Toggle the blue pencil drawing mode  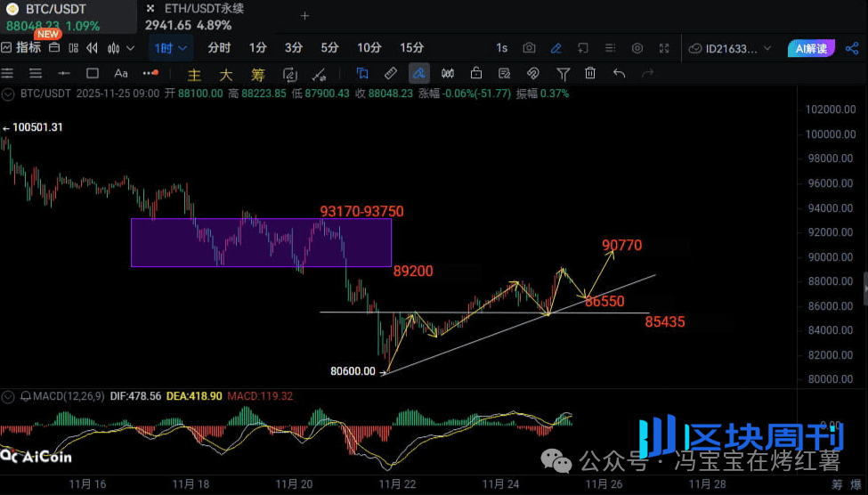[x=556, y=48]
